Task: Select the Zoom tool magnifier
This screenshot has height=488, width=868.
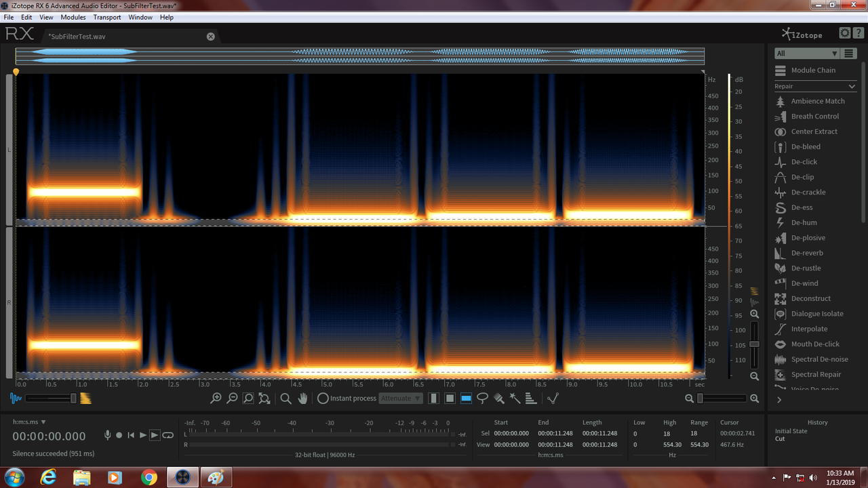Action: pyautogui.click(x=286, y=399)
